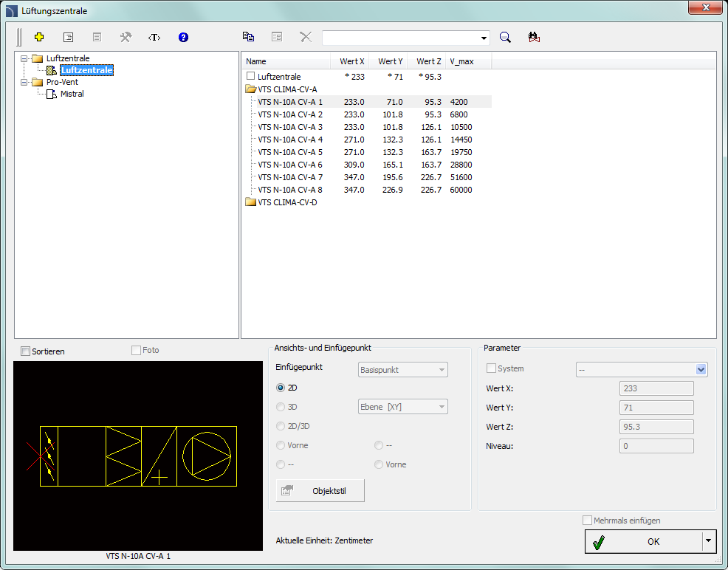Open the tools hammer icon
Screen dimensions: 728x570
tap(126, 37)
